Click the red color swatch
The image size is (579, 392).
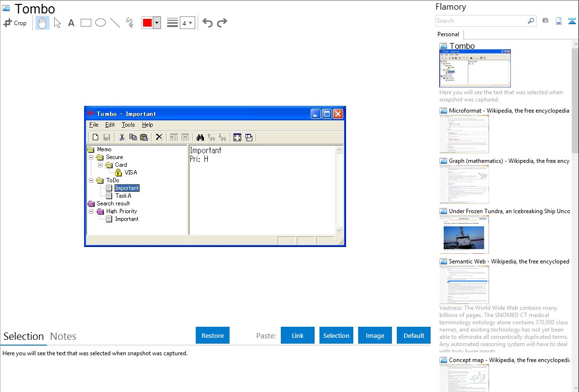pyautogui.click(x=147, y=23)
